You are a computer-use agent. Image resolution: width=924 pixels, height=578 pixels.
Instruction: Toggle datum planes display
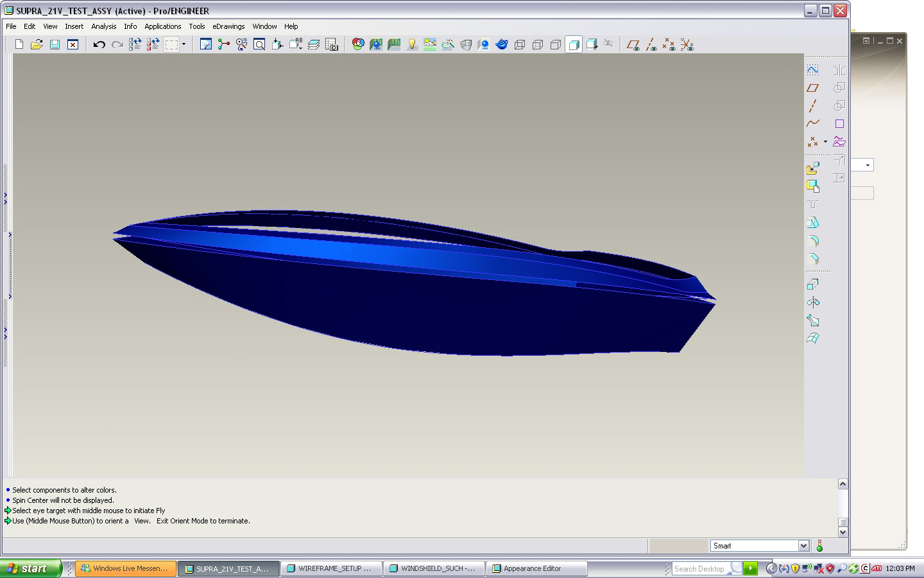(x=633, y=44)
